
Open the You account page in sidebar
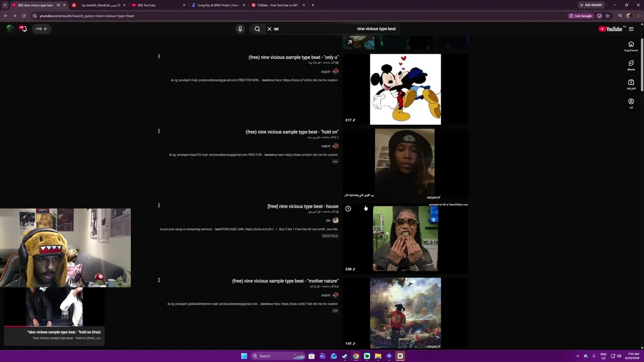(x=631, y=103)
